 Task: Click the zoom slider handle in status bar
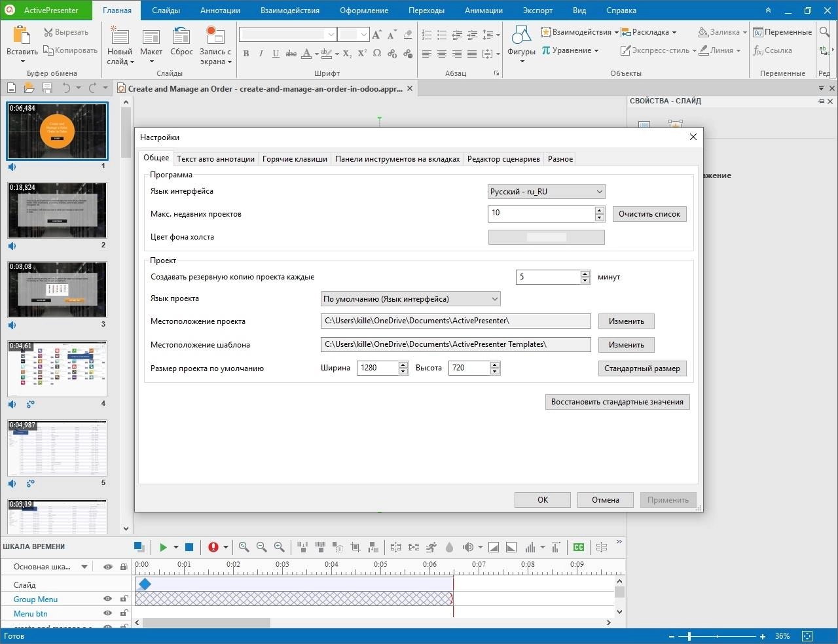(689, 636)
